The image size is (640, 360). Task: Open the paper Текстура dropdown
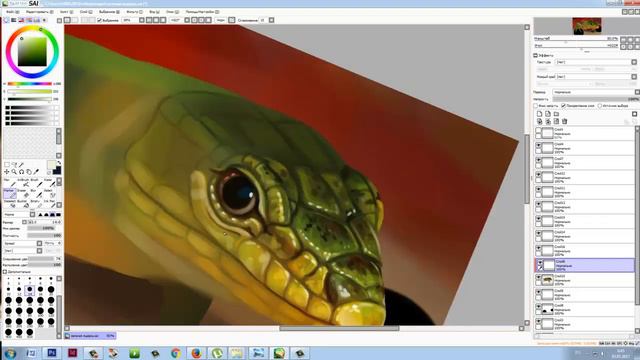pos(596,62)
